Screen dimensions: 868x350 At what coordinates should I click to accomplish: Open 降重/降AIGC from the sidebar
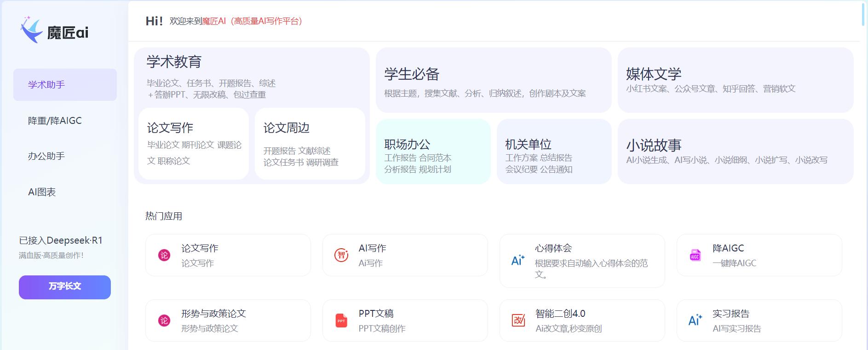65,121
